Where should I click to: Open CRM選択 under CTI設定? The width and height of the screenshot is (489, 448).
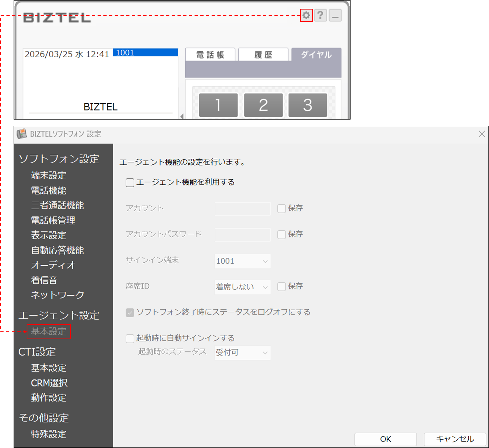pos(49,383)
